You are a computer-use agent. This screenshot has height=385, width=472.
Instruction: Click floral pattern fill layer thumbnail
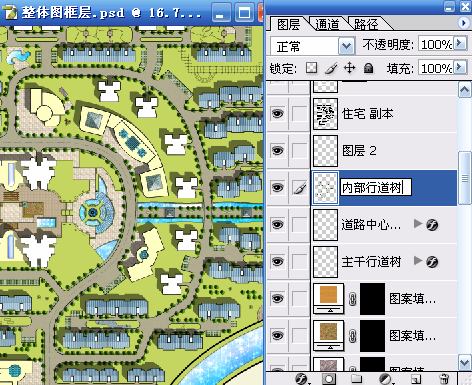pos(329,335)
